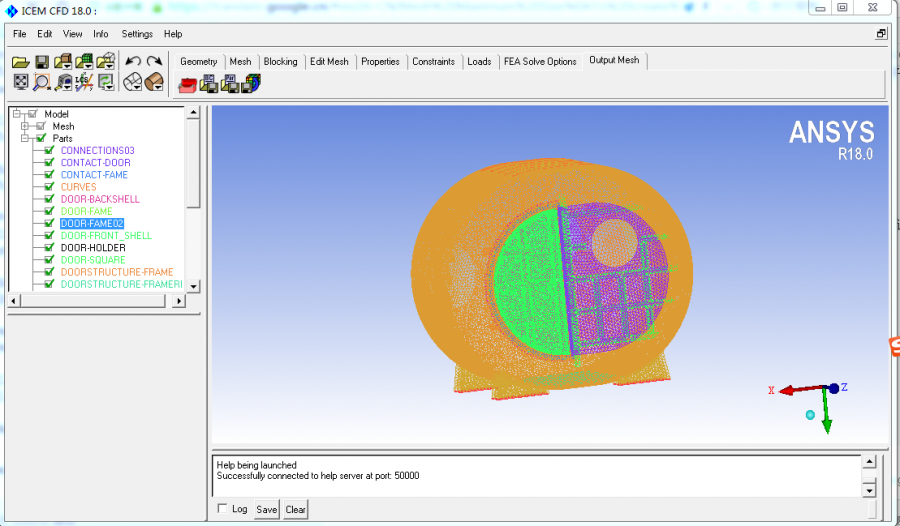Refresh the display with the green arrows icon
The height and width of the screenshot is (526, 900).
coord(106,82)
